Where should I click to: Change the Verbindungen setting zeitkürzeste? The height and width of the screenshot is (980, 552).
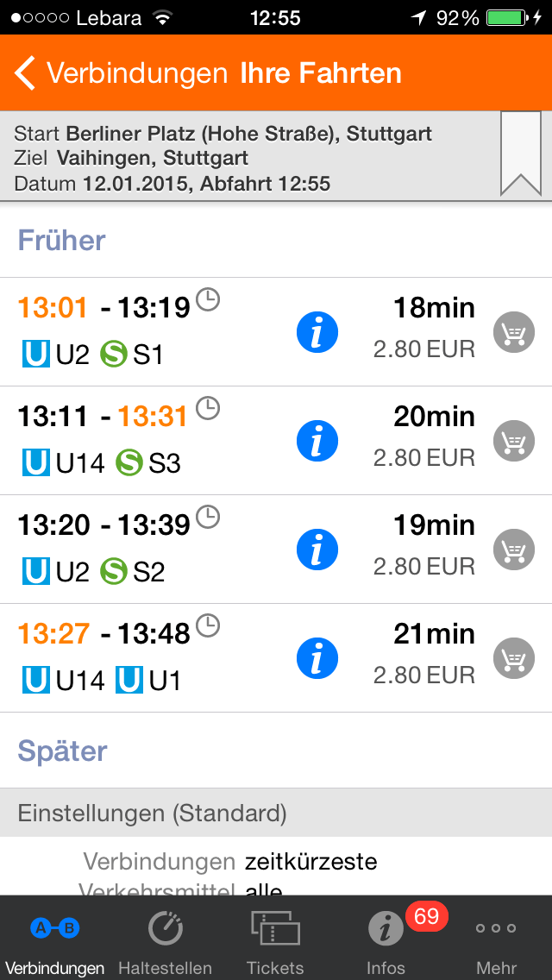pos(310,862)
